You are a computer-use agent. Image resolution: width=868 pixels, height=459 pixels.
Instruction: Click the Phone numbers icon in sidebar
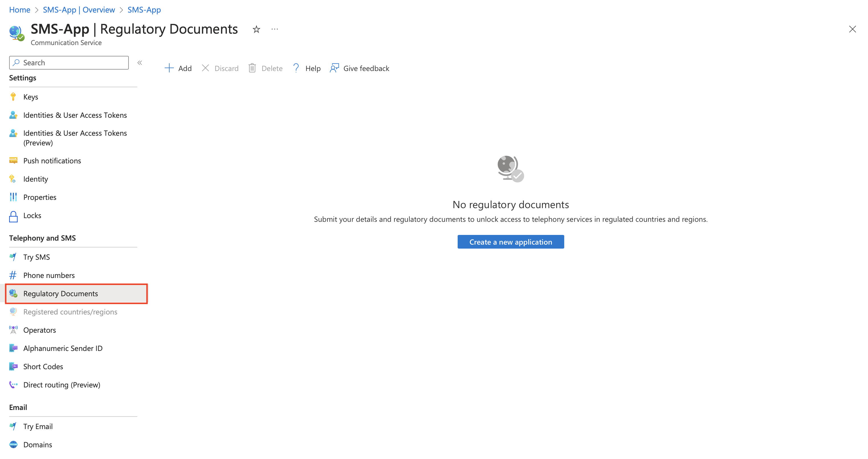point(13,275)
